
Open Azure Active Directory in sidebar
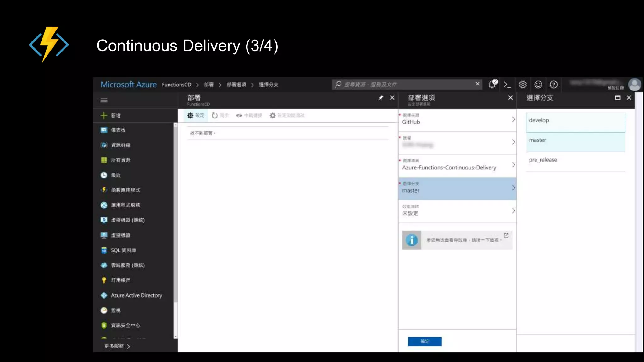click(131, 295)
